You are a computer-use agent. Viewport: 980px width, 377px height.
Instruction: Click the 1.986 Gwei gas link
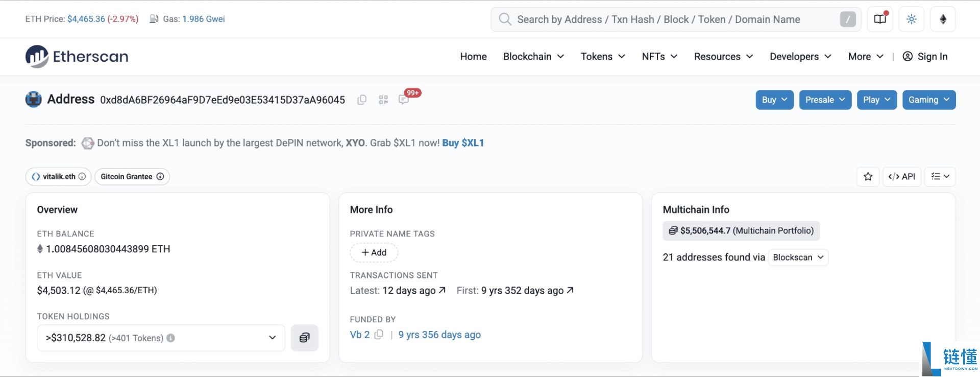click(204, 19)
